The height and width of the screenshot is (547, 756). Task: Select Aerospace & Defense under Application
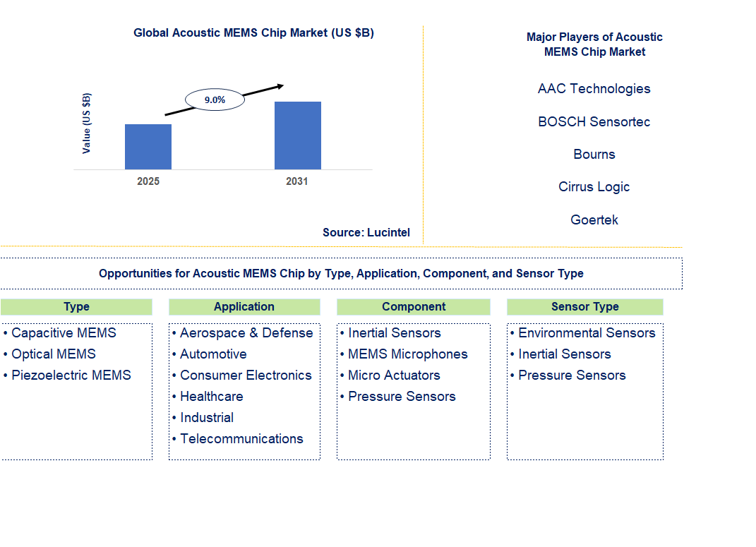[246, 333]
